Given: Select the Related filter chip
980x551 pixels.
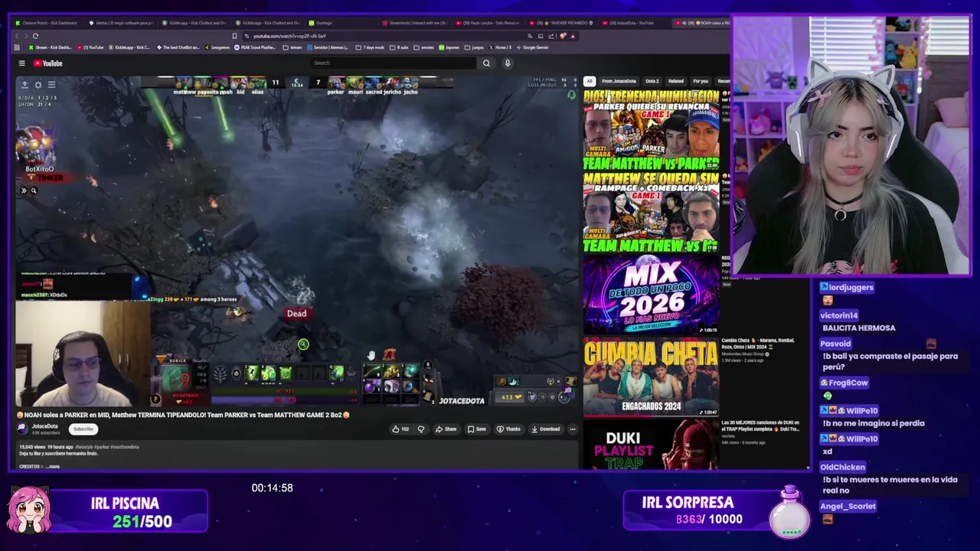Looking at the screenshot, I should point(676,81).
